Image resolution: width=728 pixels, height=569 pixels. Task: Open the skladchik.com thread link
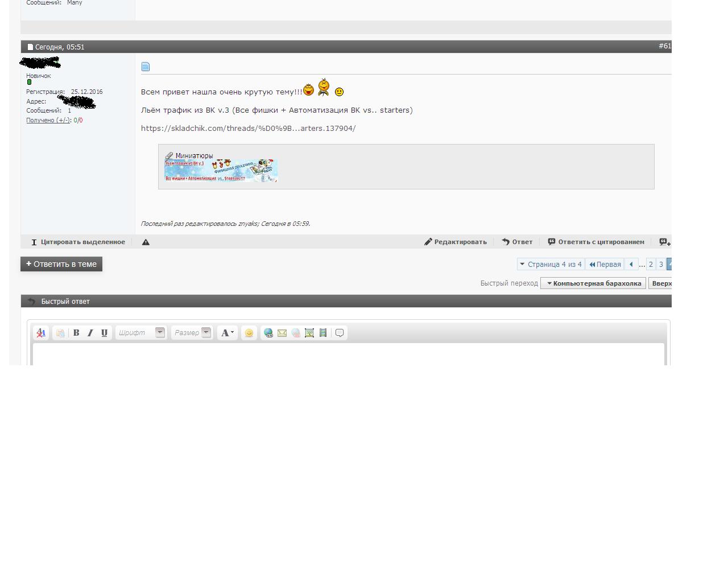pos(249,128)
